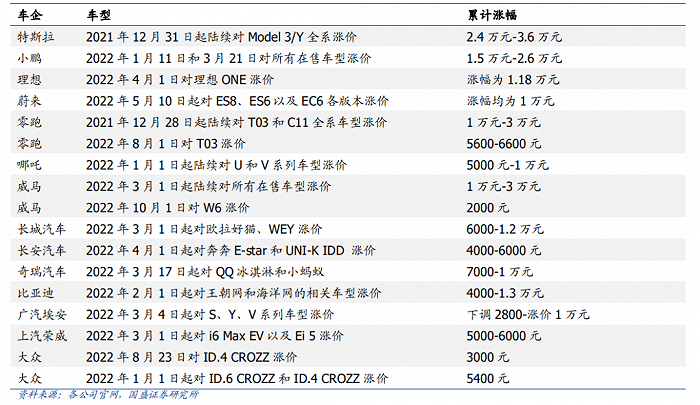Select the 奇瑞汽车 cell
The width and height of the screenshot is (700, 405).
[x=42, y=272]
